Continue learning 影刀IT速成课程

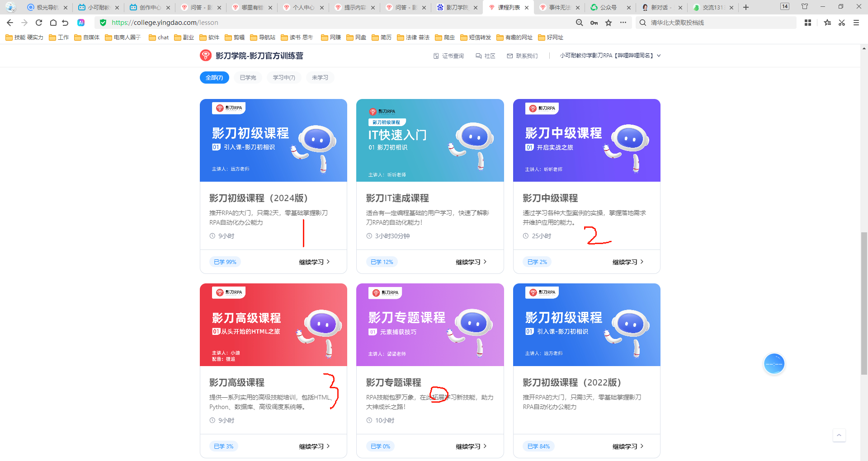pos(471,262)
